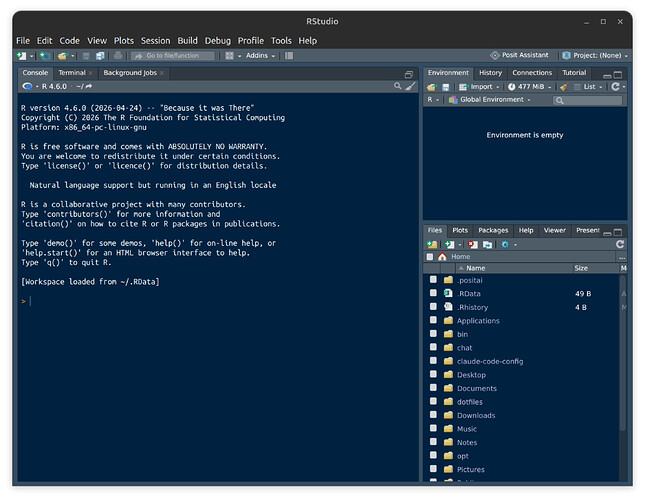This screenshot has width=645, height=500.
Task: Click the Rename file icon in Files pane
Action: (x=487, y=245)
